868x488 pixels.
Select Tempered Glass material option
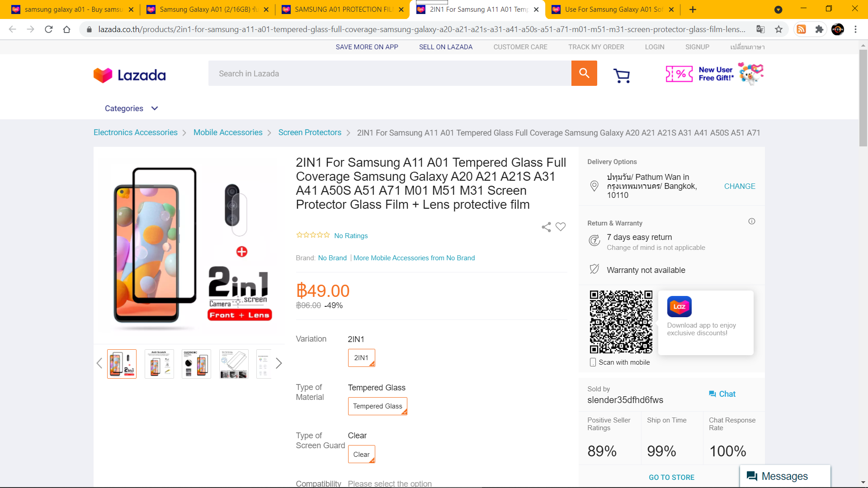point(377,406)
